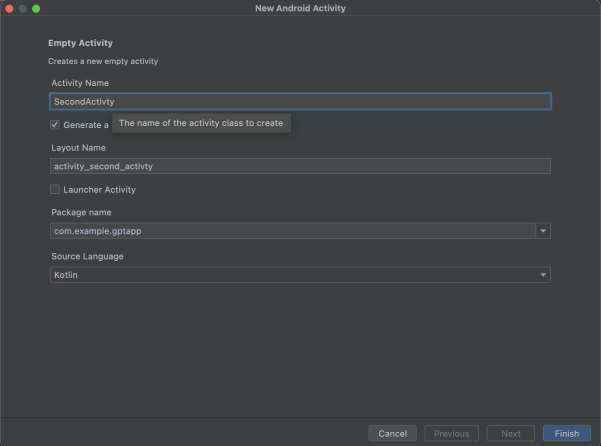Image resolution: width=601 pixels, height=446 pixels.
Task: Click the minimize button in title bar
Action: 23,8
